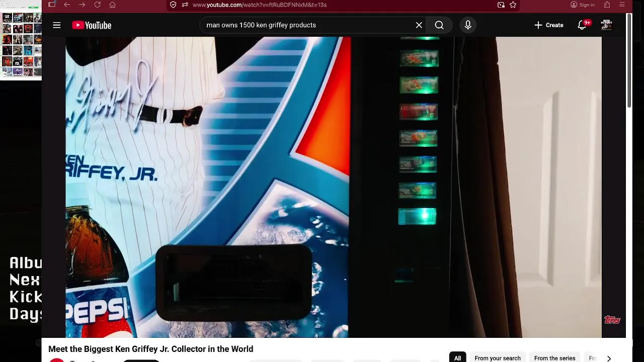Open the browser application menu

pos(622,5)
